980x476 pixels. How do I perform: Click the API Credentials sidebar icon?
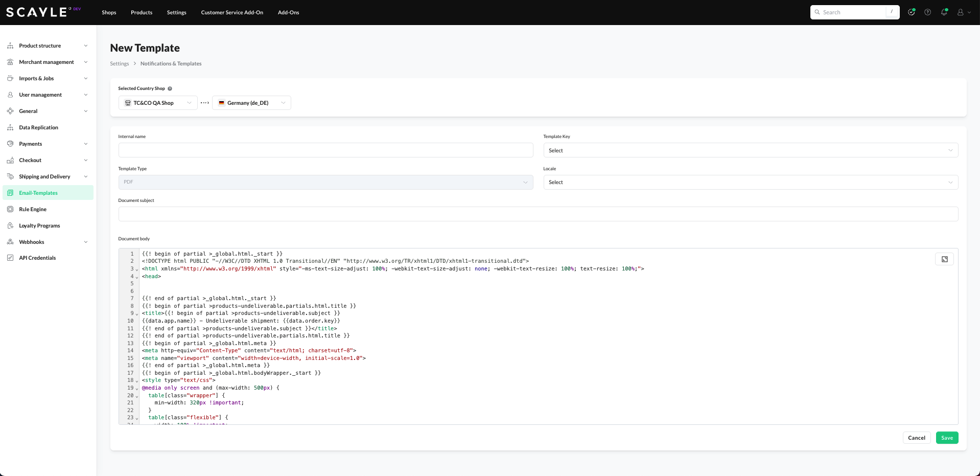coord(10,258)
